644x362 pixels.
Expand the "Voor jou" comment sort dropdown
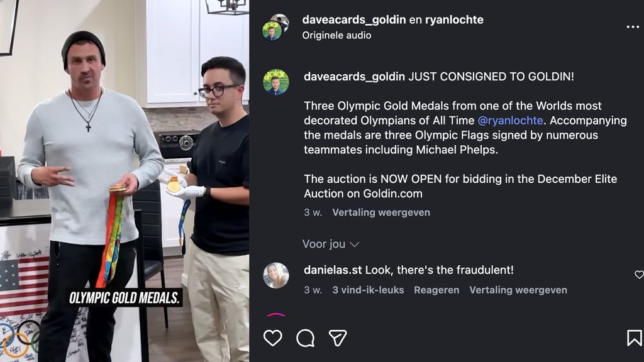point(331,244)
